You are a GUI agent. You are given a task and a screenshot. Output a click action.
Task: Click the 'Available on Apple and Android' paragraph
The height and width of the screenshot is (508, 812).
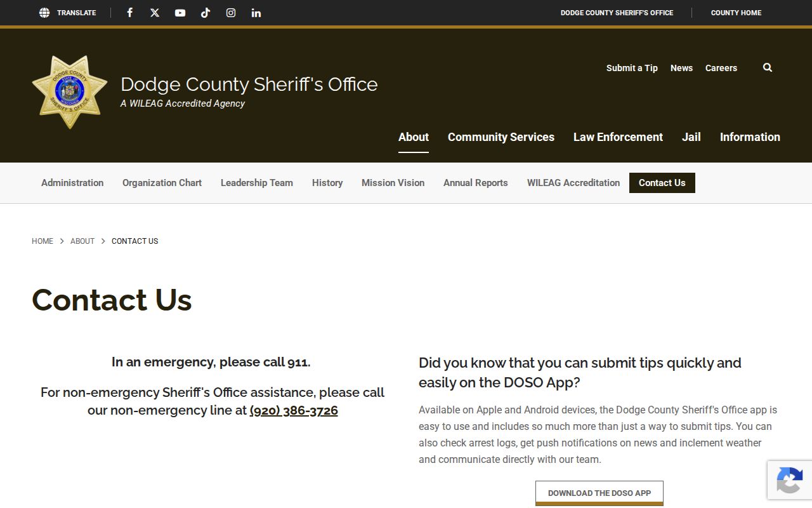click(598, 435)
